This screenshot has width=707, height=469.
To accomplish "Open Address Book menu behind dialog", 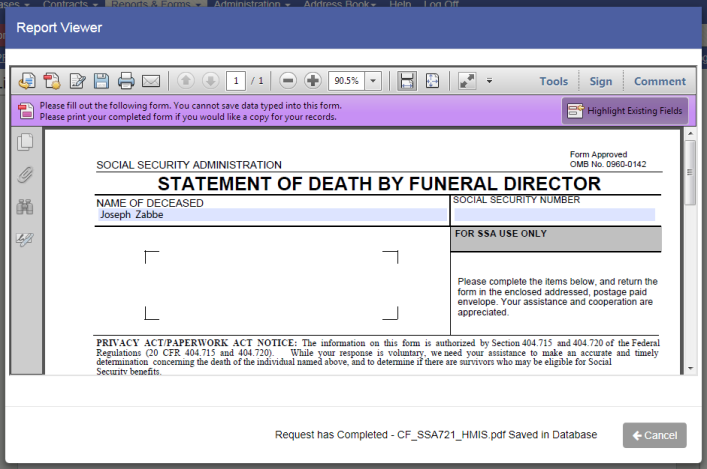I will point(340,4).
